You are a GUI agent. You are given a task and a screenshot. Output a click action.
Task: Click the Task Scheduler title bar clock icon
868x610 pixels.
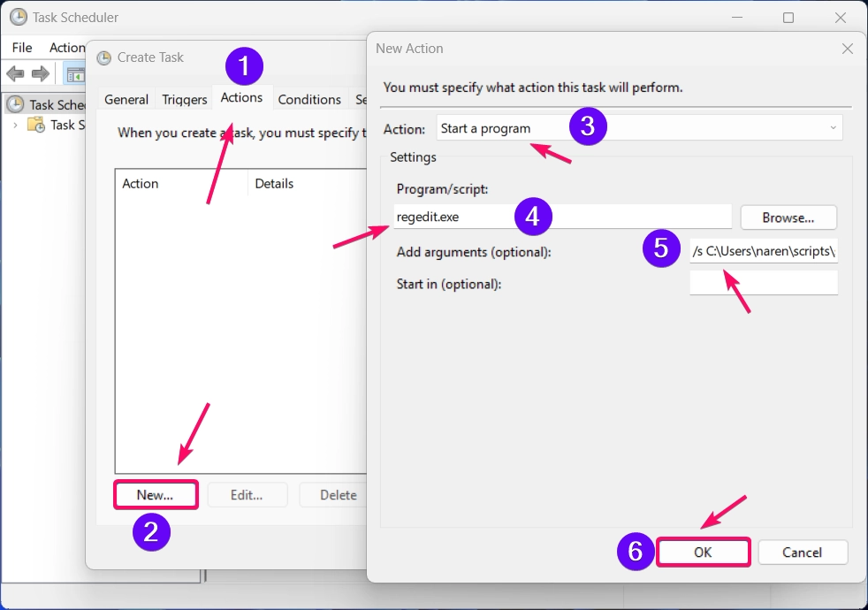coord(19,17)
